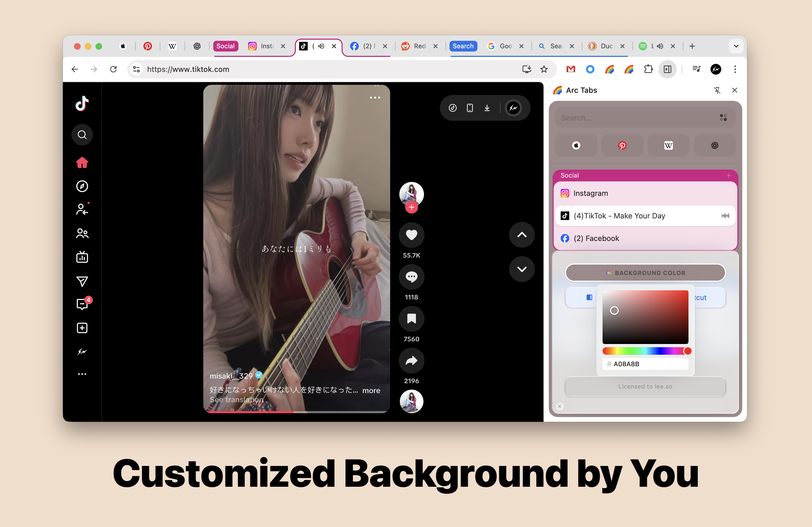Open the Following icon in TikTok sidebar

[x=82, y=209]
